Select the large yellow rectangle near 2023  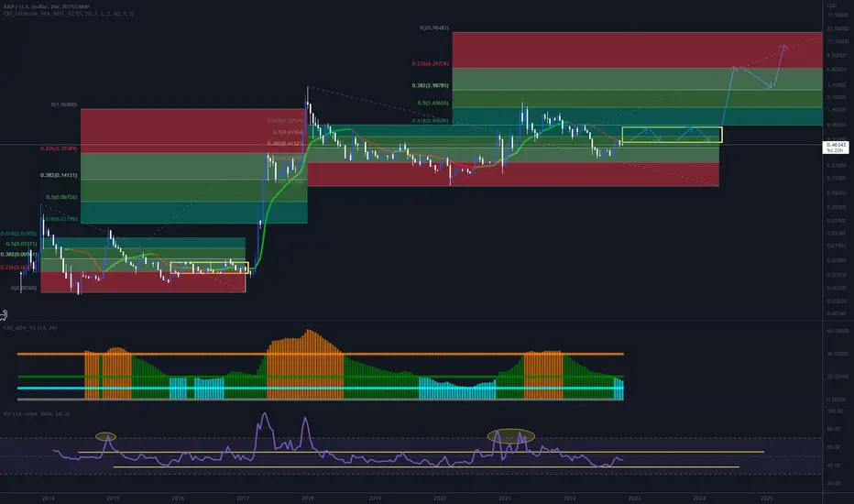pyautogui.click(x=672, y=135)
